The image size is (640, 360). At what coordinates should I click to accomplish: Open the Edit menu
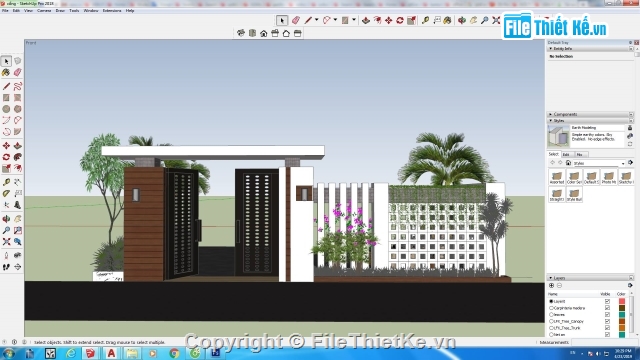click(16, 11)
